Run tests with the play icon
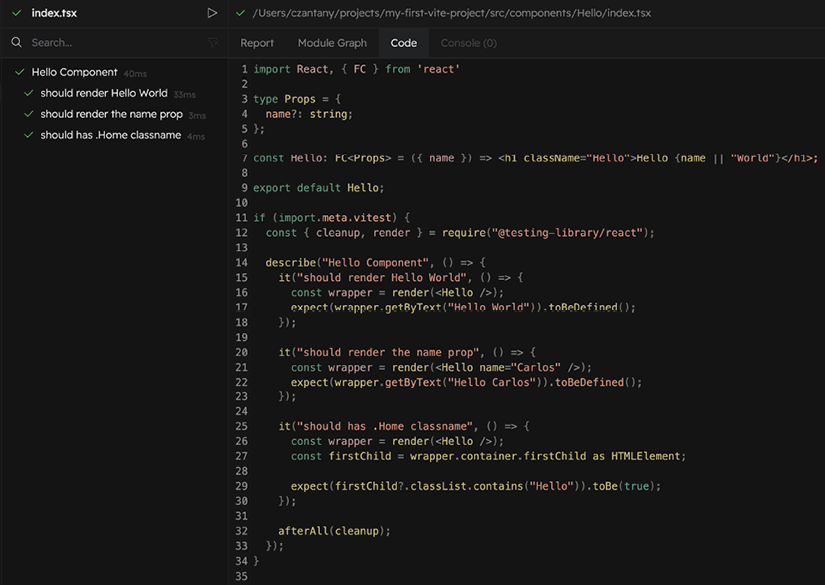 pos(212,13)
